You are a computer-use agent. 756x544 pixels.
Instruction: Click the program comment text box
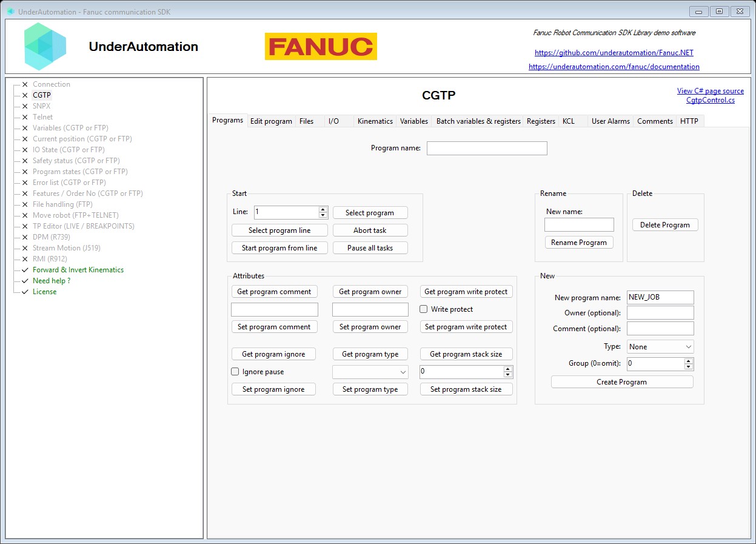pyautogui.click(x=275, y=309)
